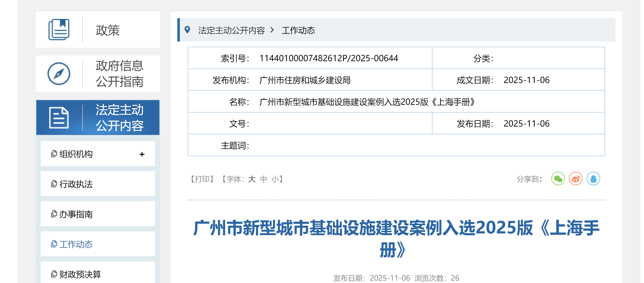The width and height of the screenshot is (644, 283).
Task: Share article via QQ icon
Action: (593, 179)
